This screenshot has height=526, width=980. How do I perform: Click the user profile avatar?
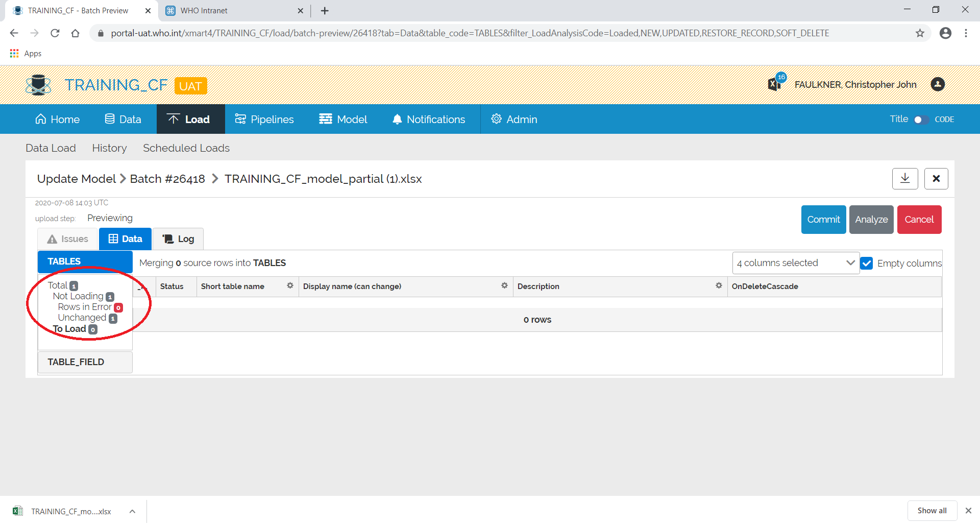tap(938, 84)
